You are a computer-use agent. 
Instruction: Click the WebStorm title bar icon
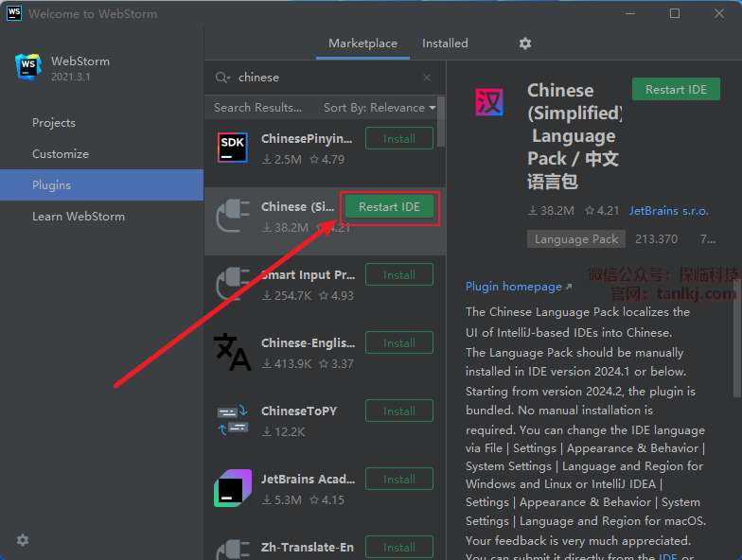pyautogui.click(x=14, y=13)
